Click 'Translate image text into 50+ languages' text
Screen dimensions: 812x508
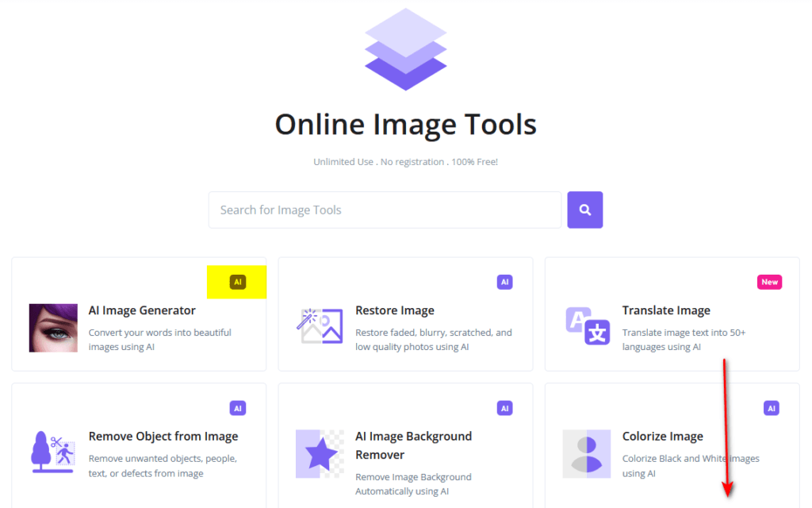(684, 340)
